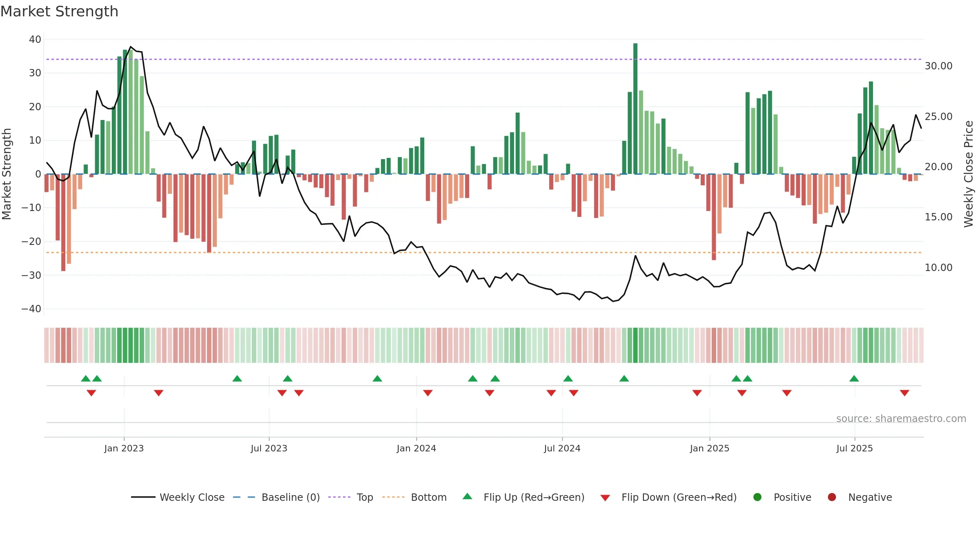980x551 pixels.
Task: Click the '10.00' tick on the right price axis
Action: (x=939, y=268)
